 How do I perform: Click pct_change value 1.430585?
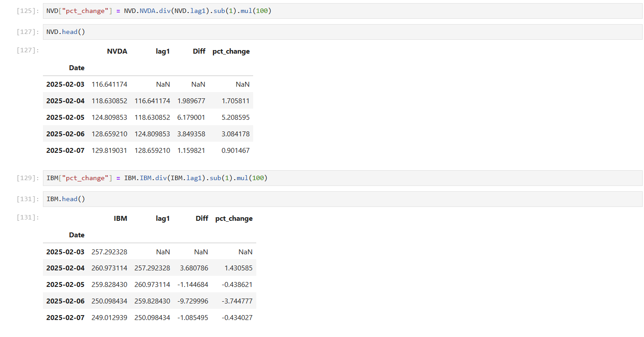(x=239, y=268)
